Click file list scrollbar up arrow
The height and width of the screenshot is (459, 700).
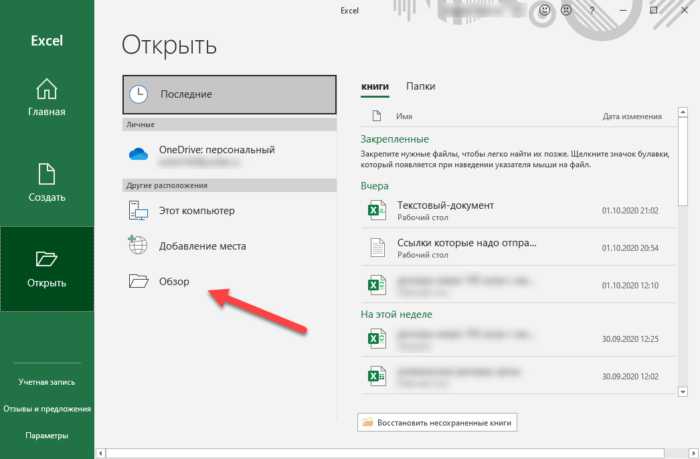[x=682, y=113]
